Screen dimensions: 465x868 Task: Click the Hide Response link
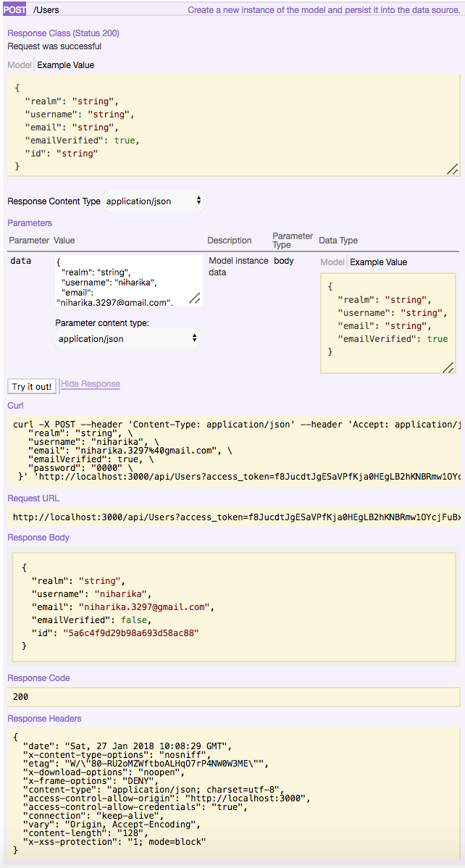tap(91, 384)
